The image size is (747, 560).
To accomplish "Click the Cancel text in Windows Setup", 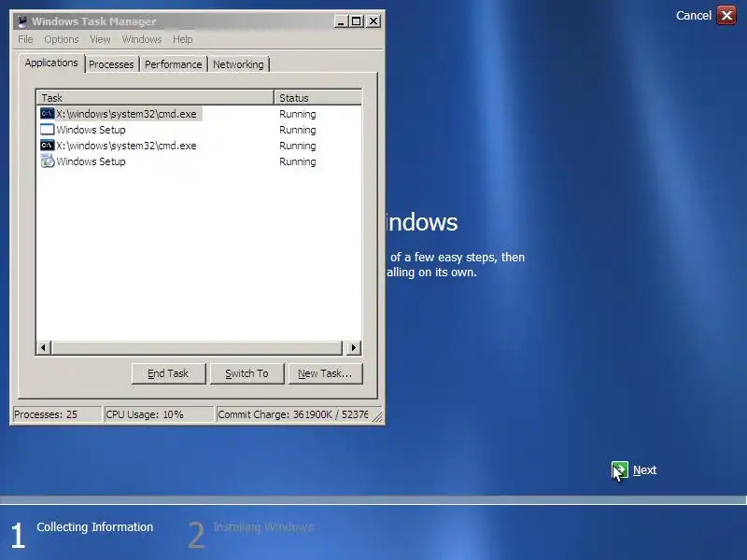I will click(x=694, y=16).
